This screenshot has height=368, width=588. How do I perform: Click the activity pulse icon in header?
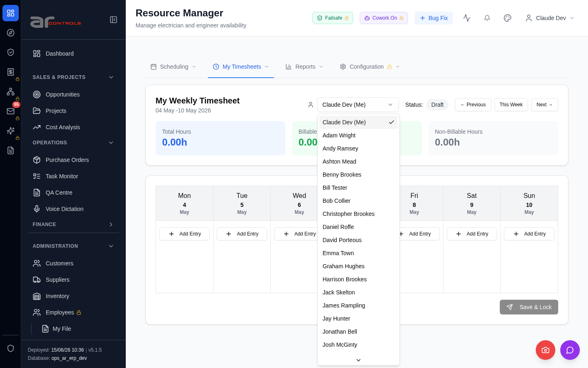click(x=467, y=18)
